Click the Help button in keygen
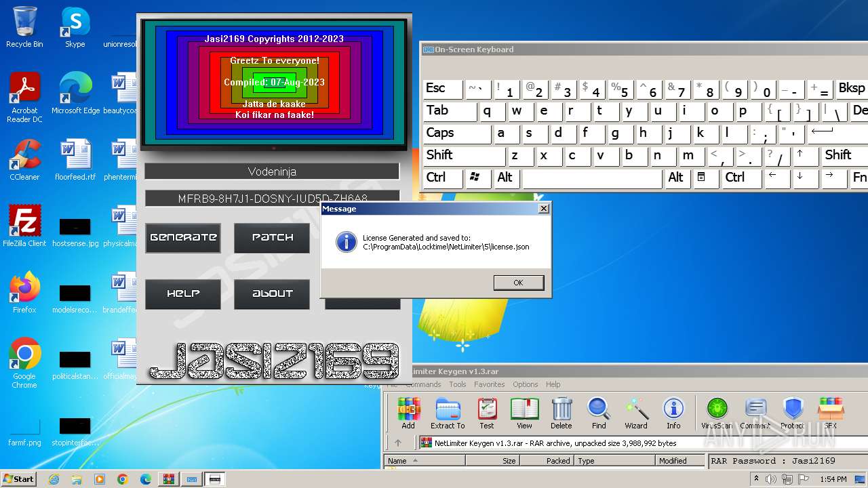The width and height of the screenshot is (868, 488). [x=183, y=294]
